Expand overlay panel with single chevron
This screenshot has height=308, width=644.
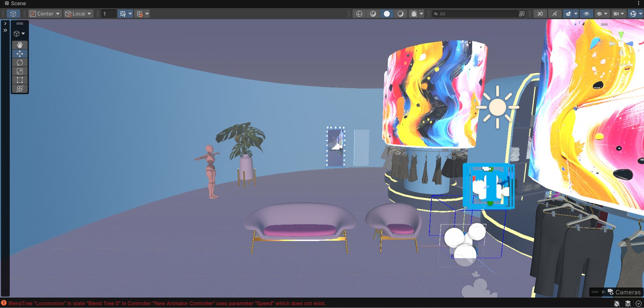point(5,23)
